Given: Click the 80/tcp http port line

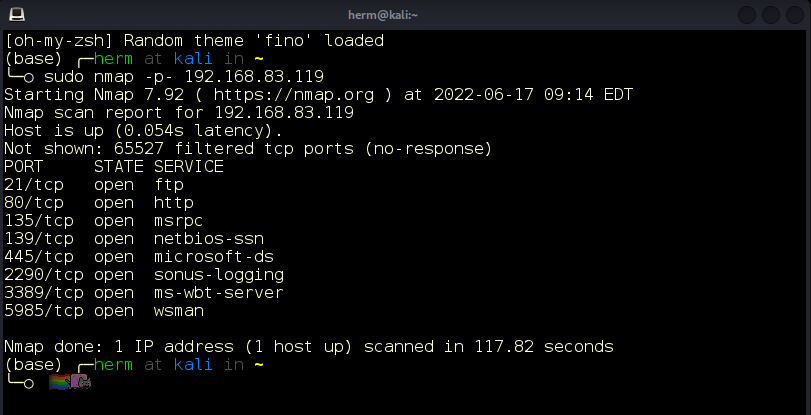Looking at the screenshot, I should 99,203.
